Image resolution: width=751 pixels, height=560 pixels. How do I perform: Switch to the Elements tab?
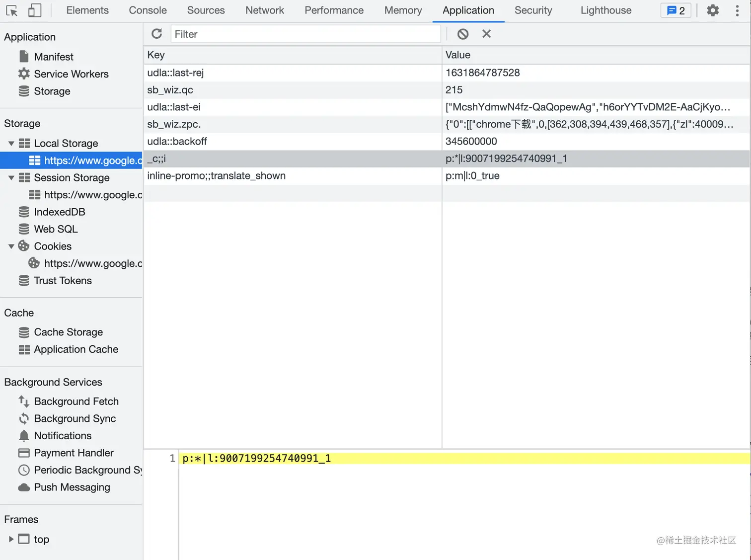[x=87, y=10]
